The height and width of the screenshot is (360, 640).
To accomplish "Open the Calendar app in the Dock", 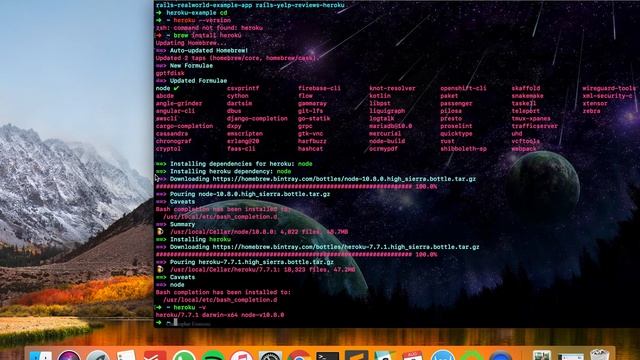I will (x=413, y=356).
